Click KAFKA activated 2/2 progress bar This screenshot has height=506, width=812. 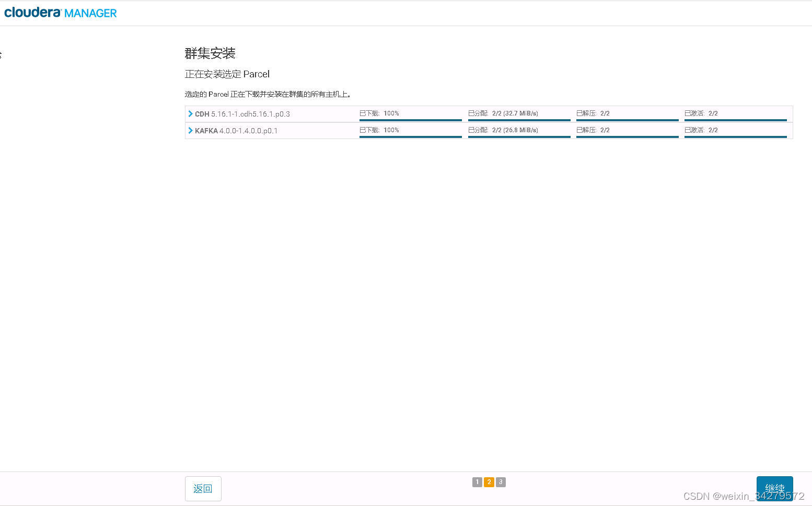click(x=736, y=136)
